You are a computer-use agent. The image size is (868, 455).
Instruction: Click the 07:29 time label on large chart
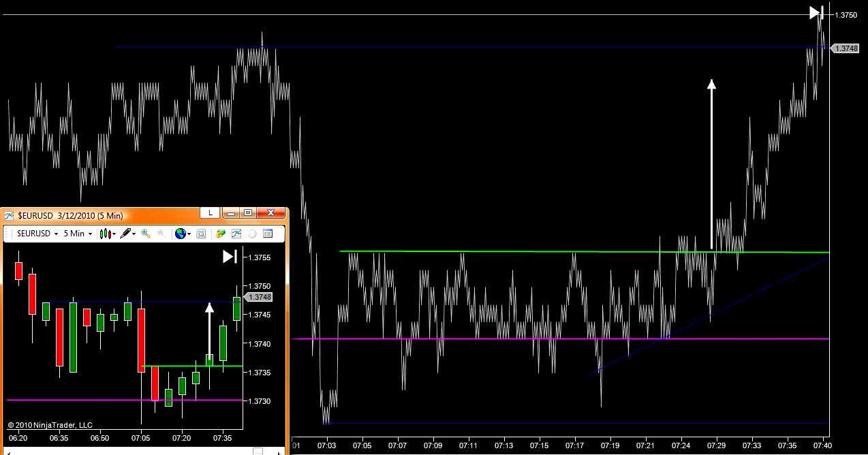pyautogui.click(x=716, y=445)
